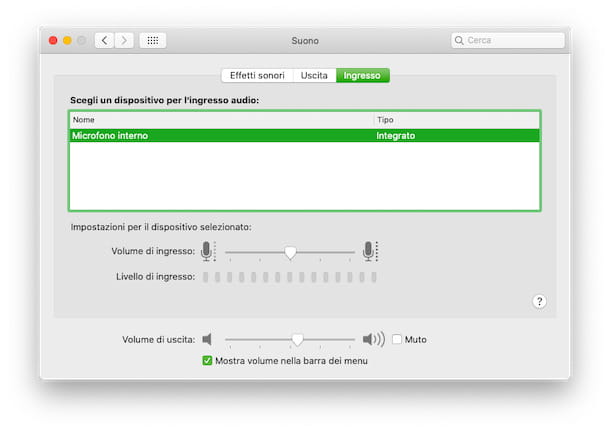Enable the Muto checkbox
610x432 pixels.
click(x=397, y=339)
